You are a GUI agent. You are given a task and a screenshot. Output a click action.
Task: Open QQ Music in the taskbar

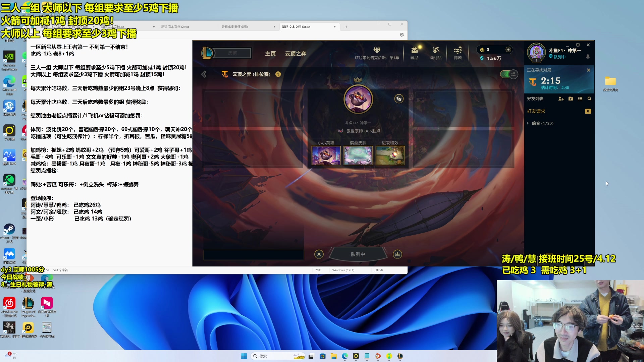[x=389, y=356]
